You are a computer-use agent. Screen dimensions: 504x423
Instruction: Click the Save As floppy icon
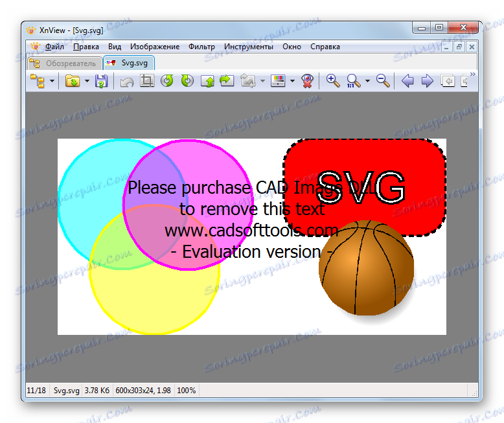[x=101, y=81]
